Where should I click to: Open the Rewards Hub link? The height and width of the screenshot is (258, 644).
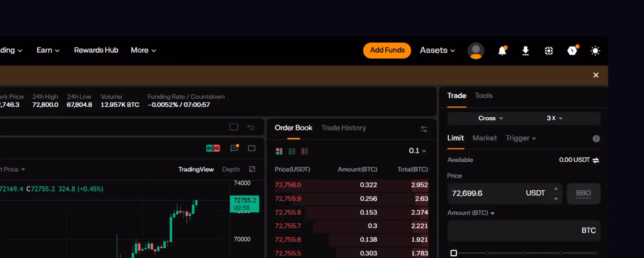(96, 50)
